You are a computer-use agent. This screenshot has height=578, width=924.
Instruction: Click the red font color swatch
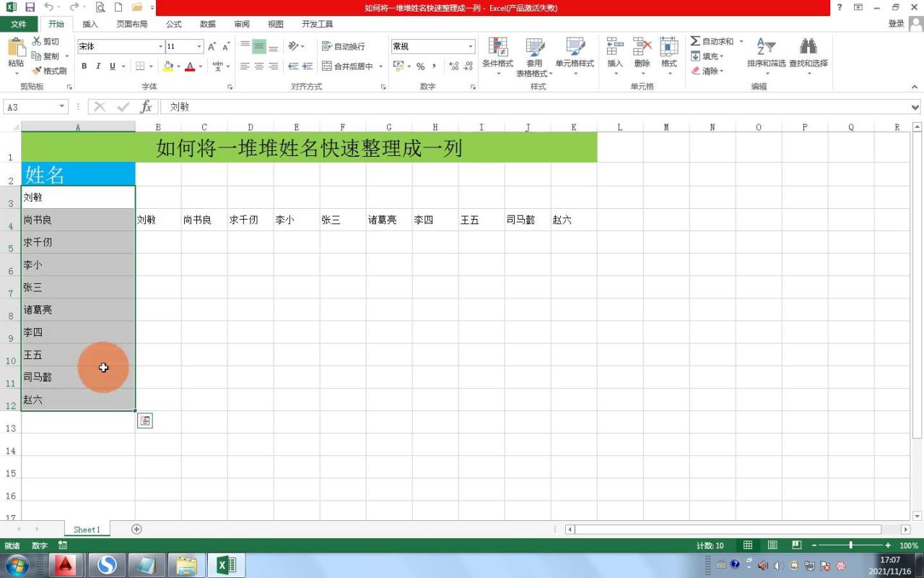tap(190, 66)
